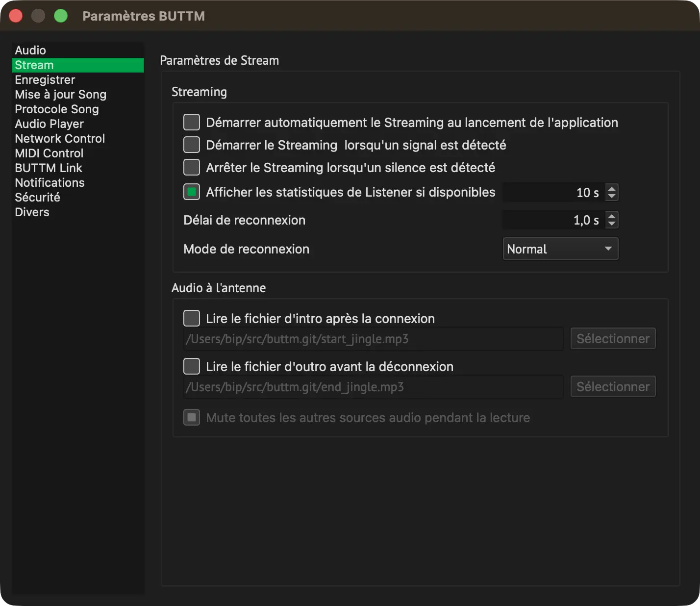Toggle start Streaming when signal is detected
700x606 pixels.
192,145
